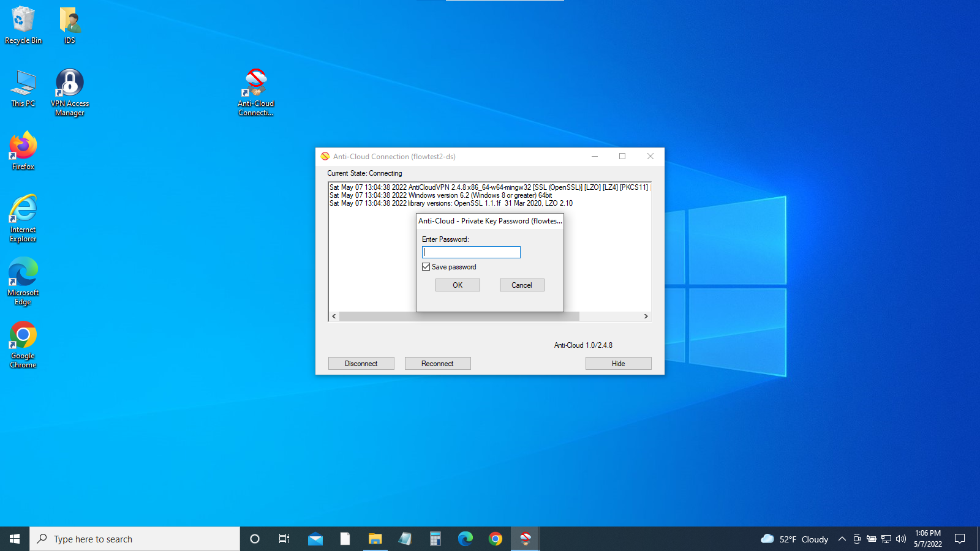This screenshot has width=980, height=551.
Task: Click the log line with library versions
Action: point(451,203)
